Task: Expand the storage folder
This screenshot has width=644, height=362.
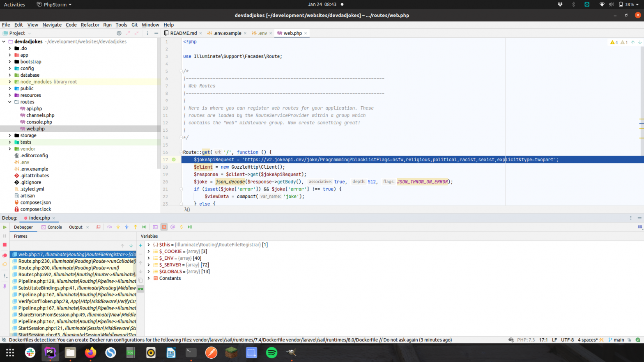Action: (x=10, y=135)
